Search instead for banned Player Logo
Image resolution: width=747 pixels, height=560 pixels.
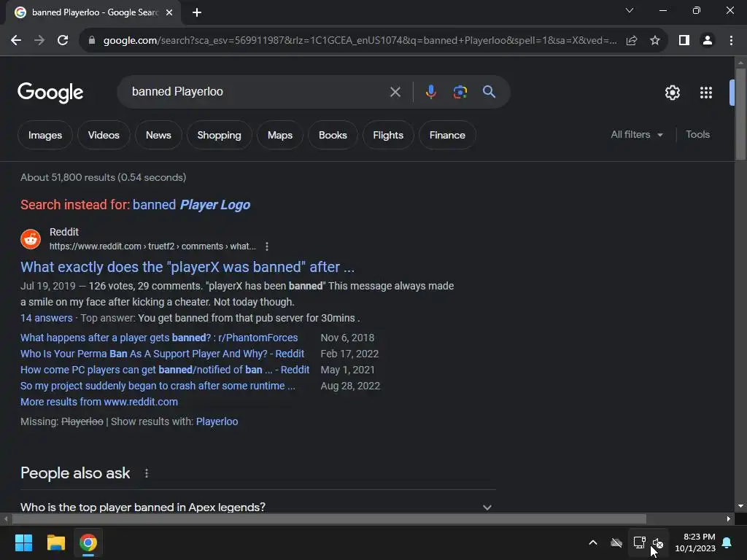point(191,205)
